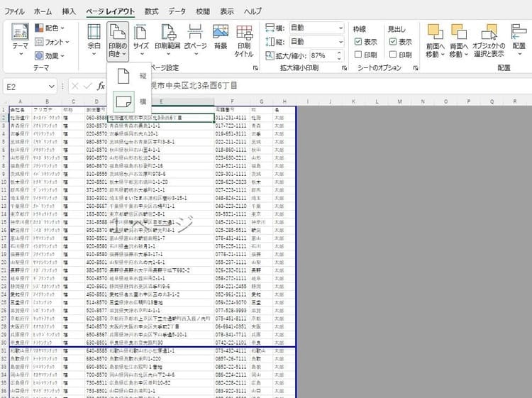This screenshot has width=532, height=398.
Task: Open the 余白 margins menu
Action: click(x=94, y=40)
